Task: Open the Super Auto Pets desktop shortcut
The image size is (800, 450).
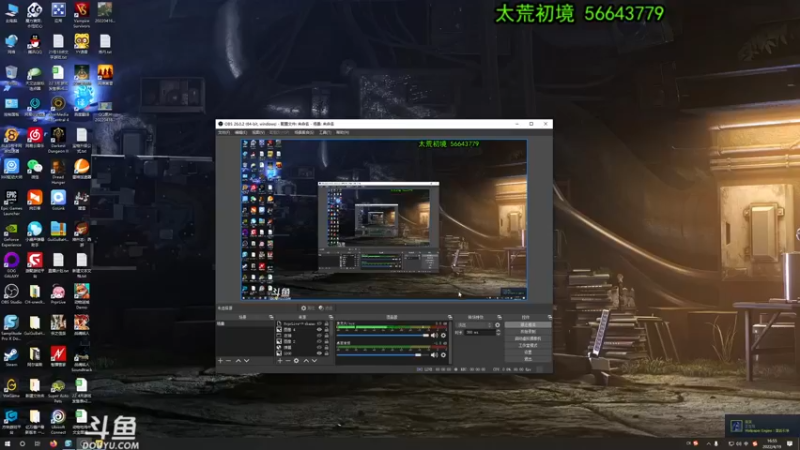Action: click(x=58, y=390)
